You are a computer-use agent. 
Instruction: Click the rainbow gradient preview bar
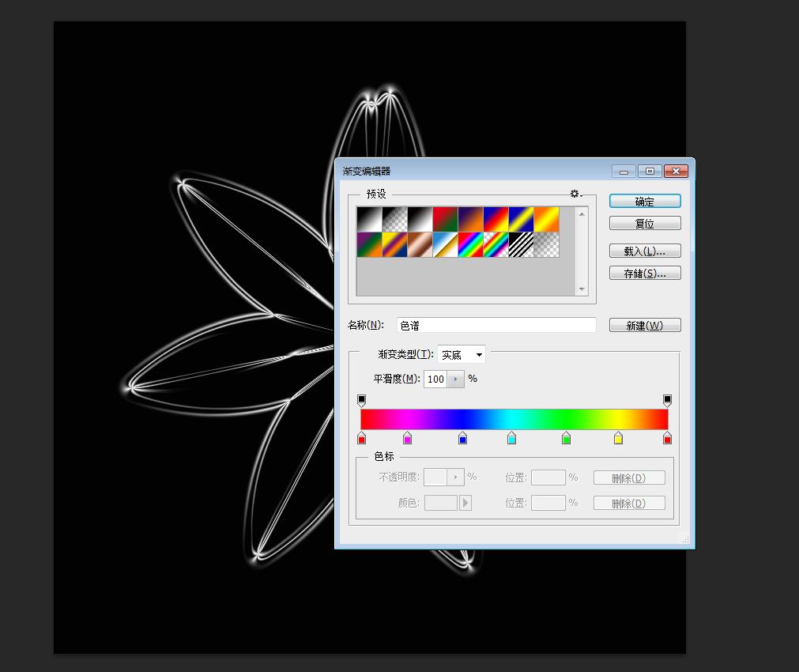point(514,419)
